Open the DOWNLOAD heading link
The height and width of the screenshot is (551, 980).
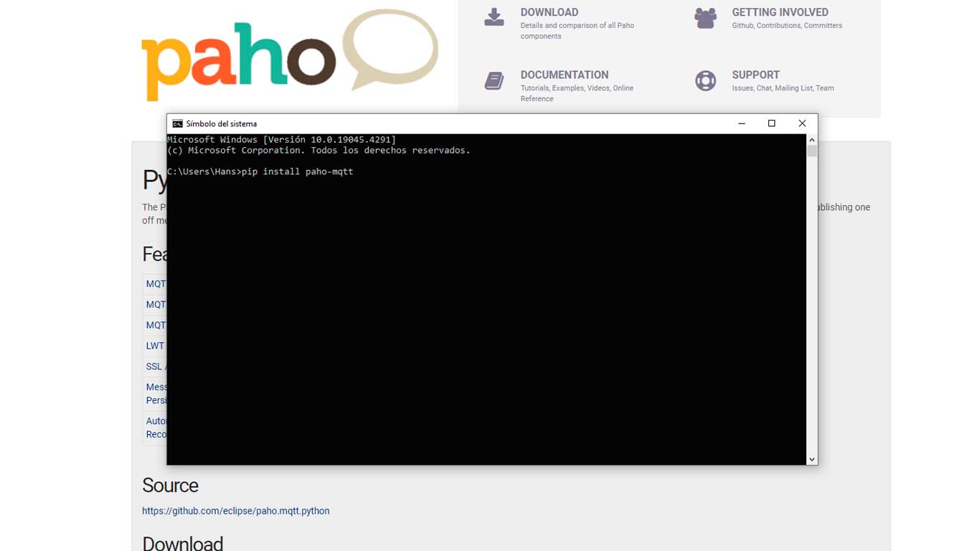(550, 12)
